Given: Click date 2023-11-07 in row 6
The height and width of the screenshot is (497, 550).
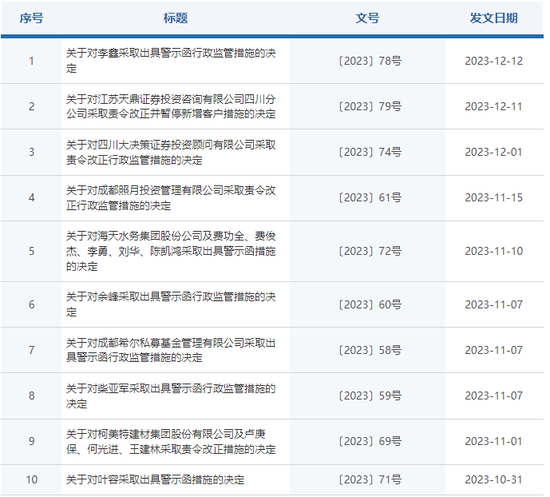Looking at the screenshot, I should coord(494,304).
